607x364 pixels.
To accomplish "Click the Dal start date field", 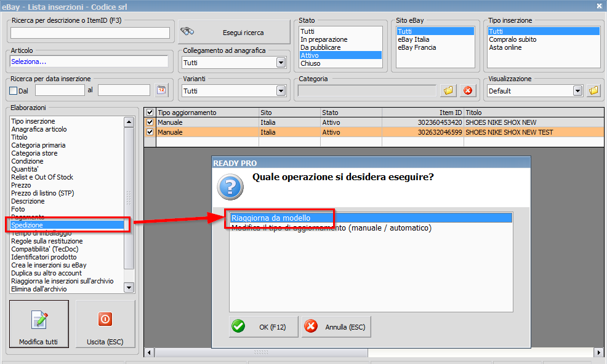I will [60, 90].
